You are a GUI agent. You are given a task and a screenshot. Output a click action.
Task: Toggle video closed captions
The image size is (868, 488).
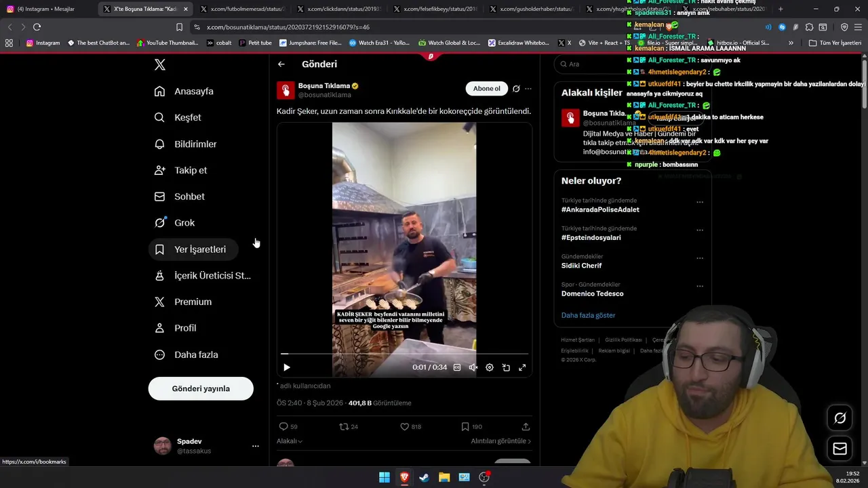[x=457, y=367]
